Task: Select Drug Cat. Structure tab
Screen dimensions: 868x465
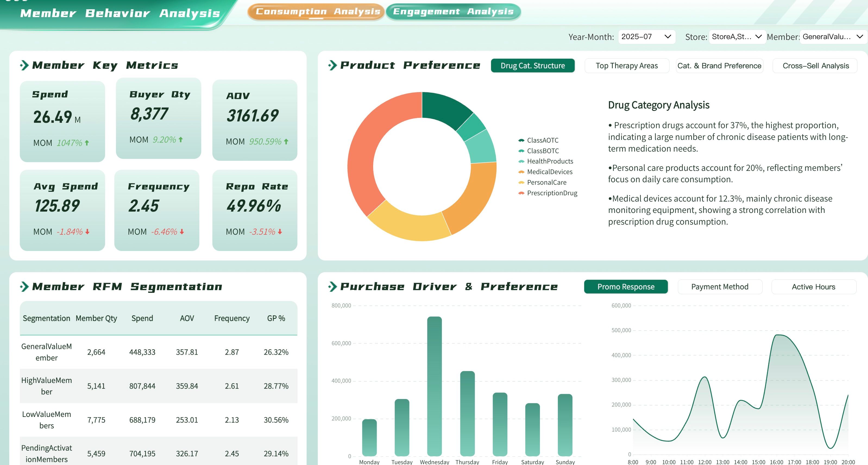Action: tap(533, 66)
